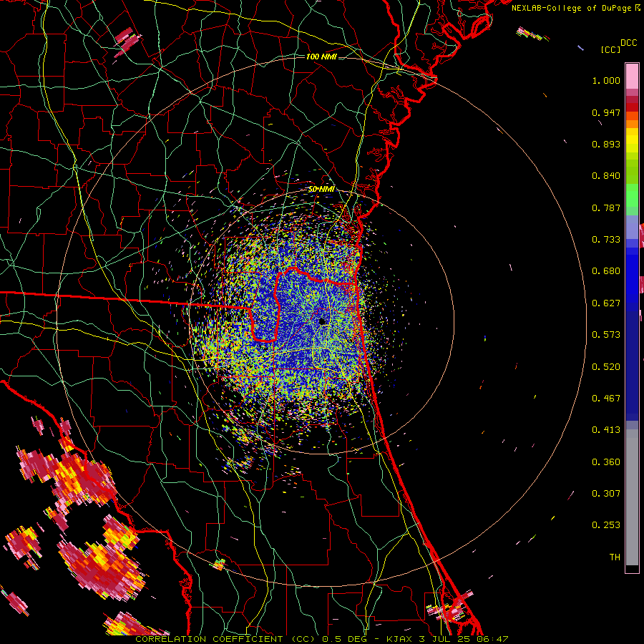The height and width of the screenshot is (644, 644).
Task: Click the 100 NMI range ring label
Action: point(321,57)
